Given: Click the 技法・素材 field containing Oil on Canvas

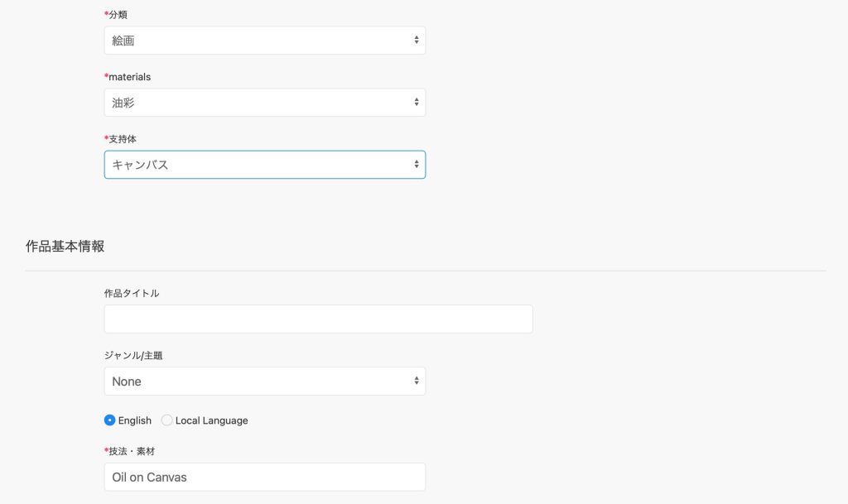Looking at the screenshot, I should (264, 477).
